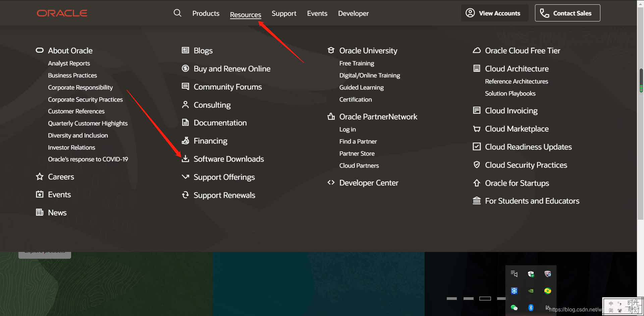Click the Support Renewals refresh icon
The width and height of the screenshot is (644, 316).
[x=185, y=195]
